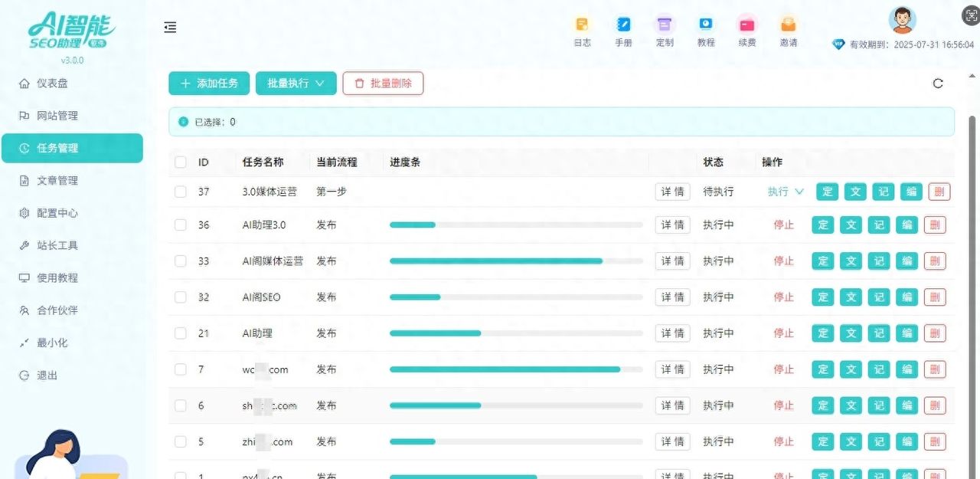The width and height of the screenshot is (980, 479).
Task: Open the 手册 manual icon
Action: click(623, 25)
